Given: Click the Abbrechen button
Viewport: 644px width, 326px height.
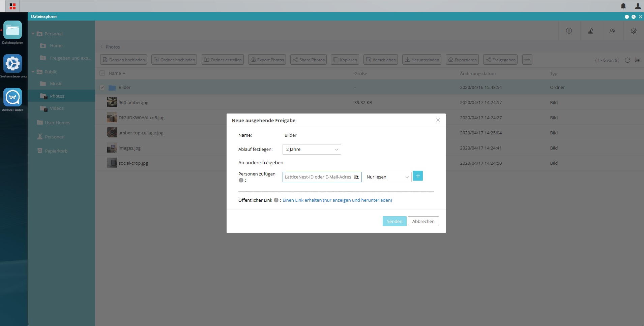Looking at the screenshot, I should 423,221.
